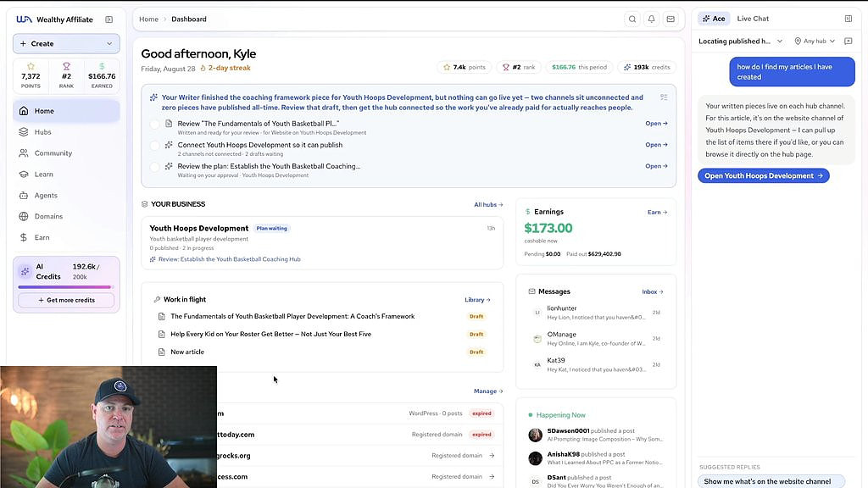Open All hubs link

click(x=488, y=205)
